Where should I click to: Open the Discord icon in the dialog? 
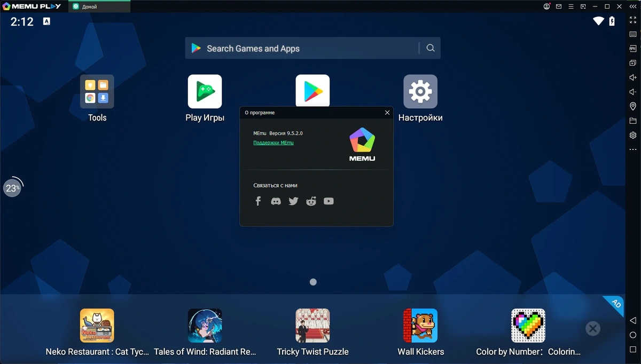(x=276, y=201)
